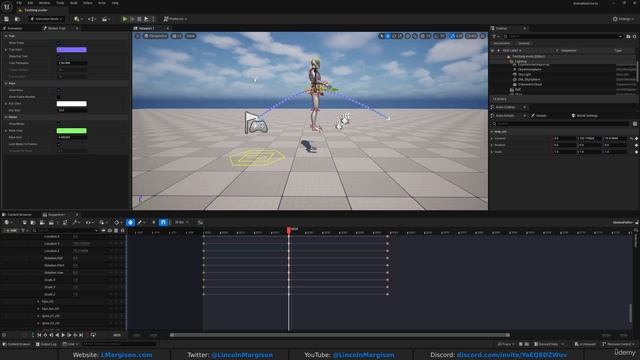
Task: Click the Lit view mode button
Action: pos(177,36)
